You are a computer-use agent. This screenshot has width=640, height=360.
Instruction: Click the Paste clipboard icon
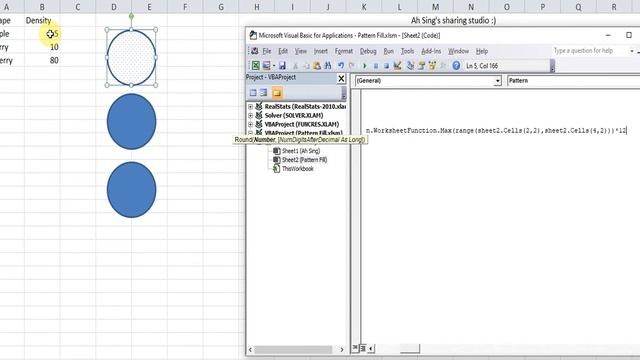(317, 66)
